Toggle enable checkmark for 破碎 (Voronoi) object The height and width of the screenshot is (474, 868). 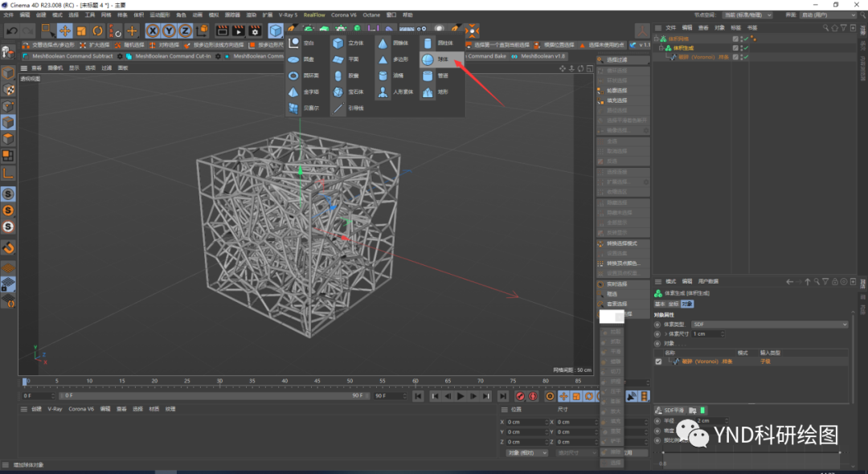pos(746,57)
